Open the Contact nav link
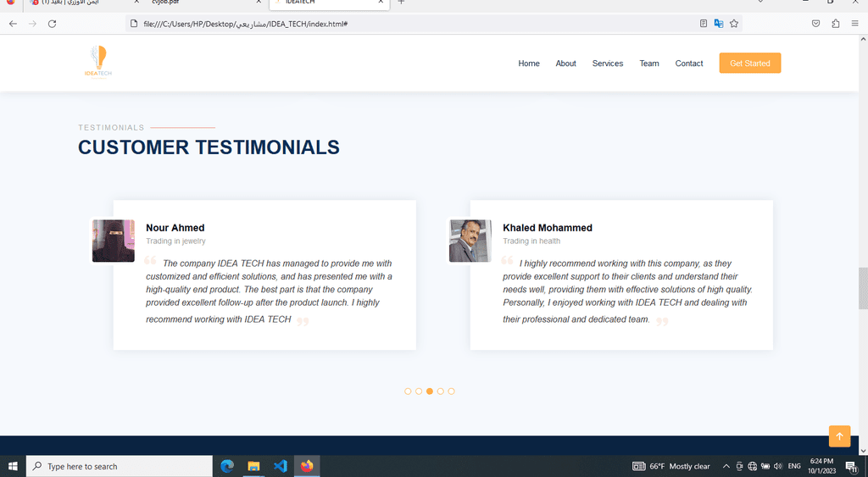The image size is (868, 477). (x=688, y=63)
